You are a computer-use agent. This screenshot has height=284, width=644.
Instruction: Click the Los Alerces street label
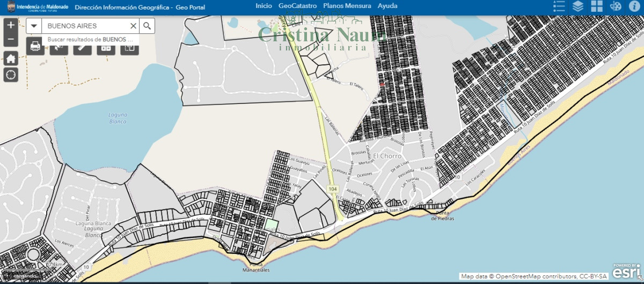click(64, 243)
